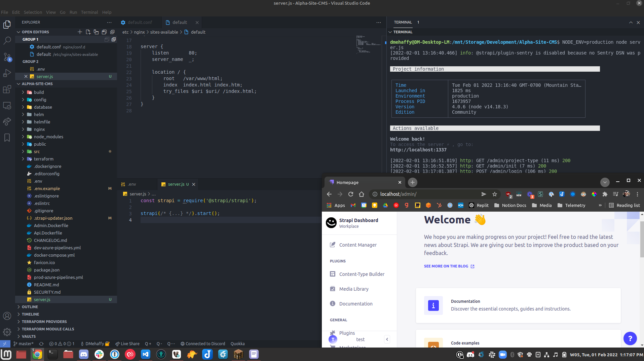Open the Search view in VS Code
The height and width of the screenshot is (361, 644).
pos(7,40)
